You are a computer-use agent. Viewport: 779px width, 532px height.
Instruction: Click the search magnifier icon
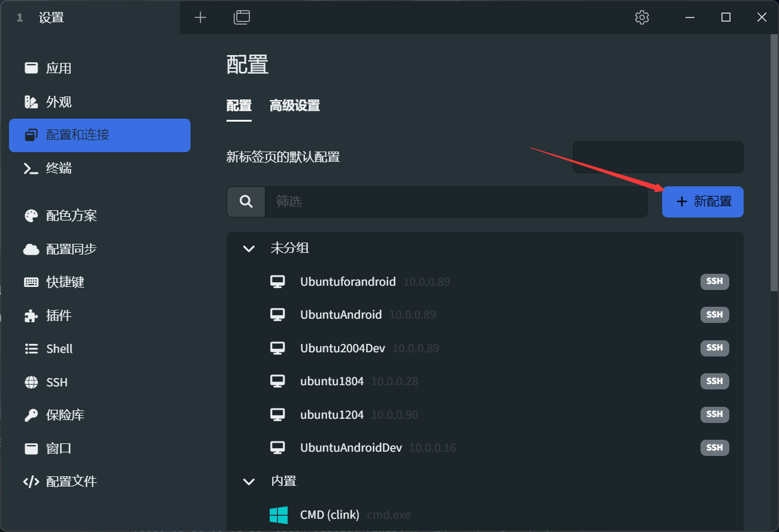tap(246, 201)
